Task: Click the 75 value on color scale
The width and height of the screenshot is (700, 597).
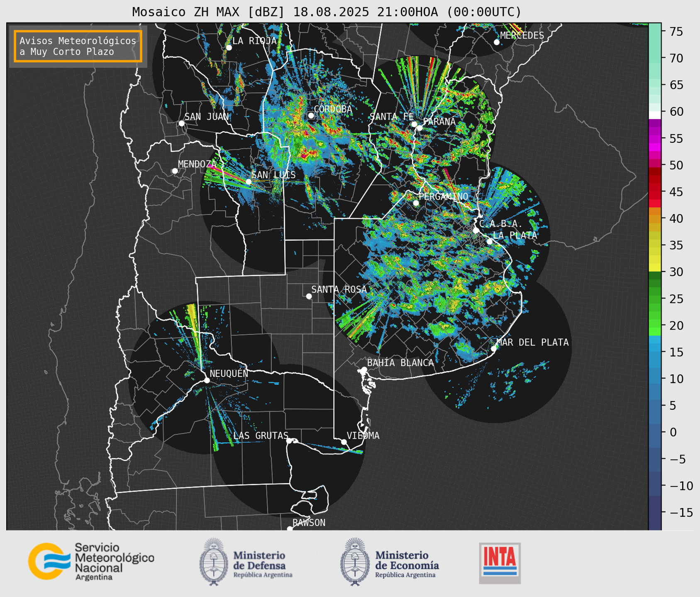Action: 676,32
